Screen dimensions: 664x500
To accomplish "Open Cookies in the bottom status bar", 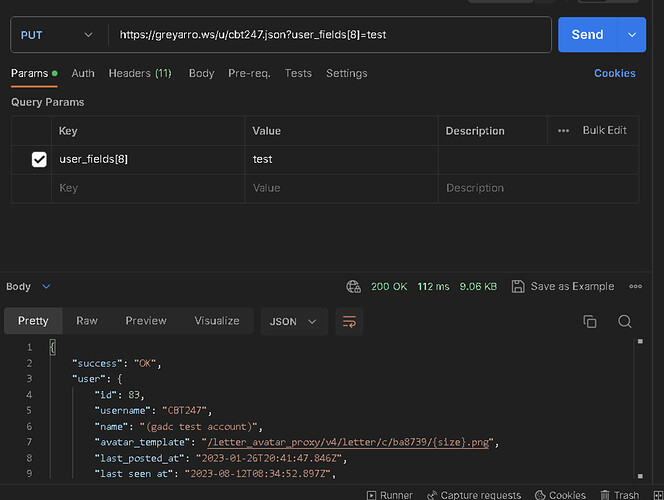I will click(561, 495).
